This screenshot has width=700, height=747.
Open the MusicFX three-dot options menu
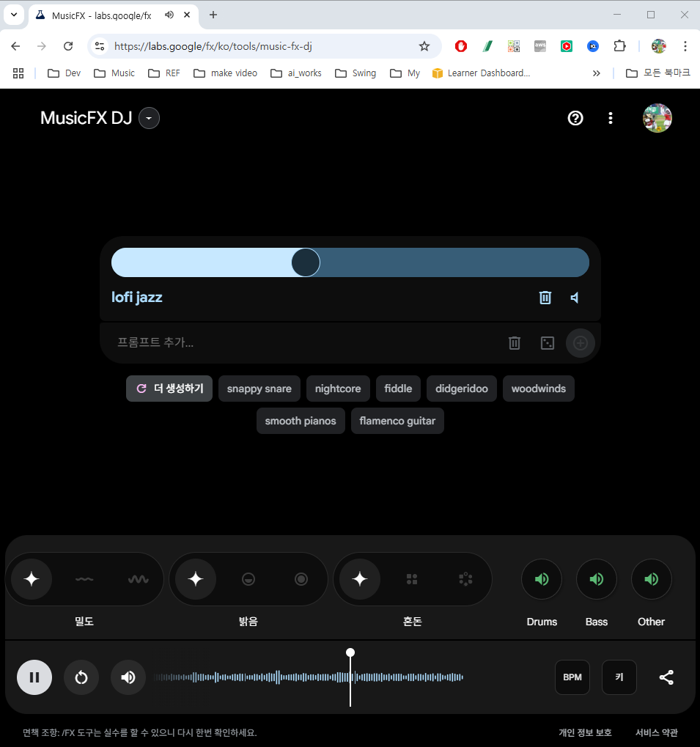pyautogui.click(x=611, y=118)
